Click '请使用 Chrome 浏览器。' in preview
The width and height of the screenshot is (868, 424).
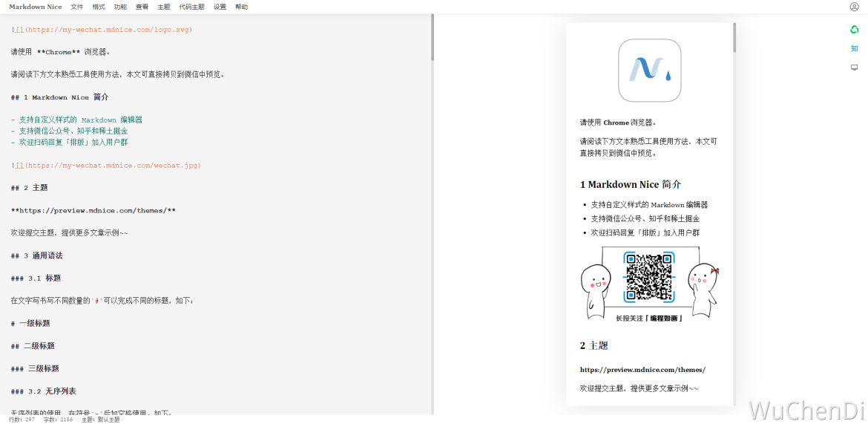coord(618,123)
